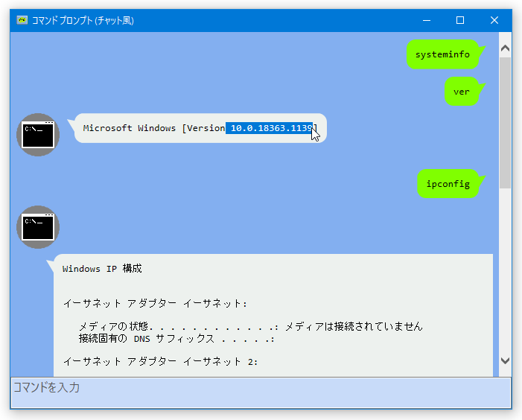Close the コマンド プロンプト (チャット風) window
Image resolution: width=522 pixels, height=420 pixels.
(x=494, y=20)
